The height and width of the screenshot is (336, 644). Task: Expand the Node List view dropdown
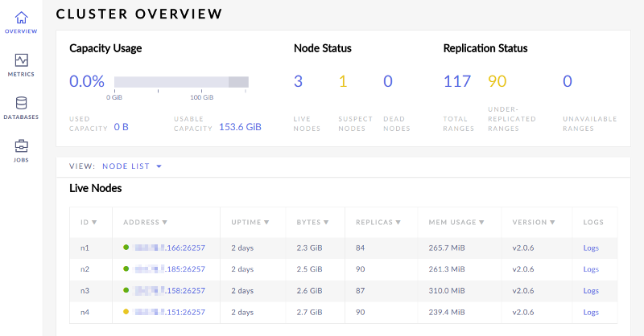tap(132, 166)
